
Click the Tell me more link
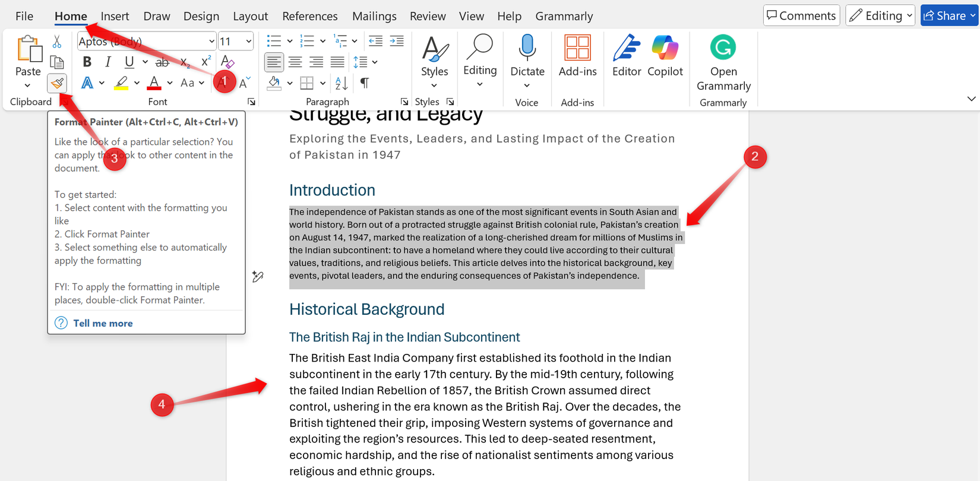[x=103, y=323]
